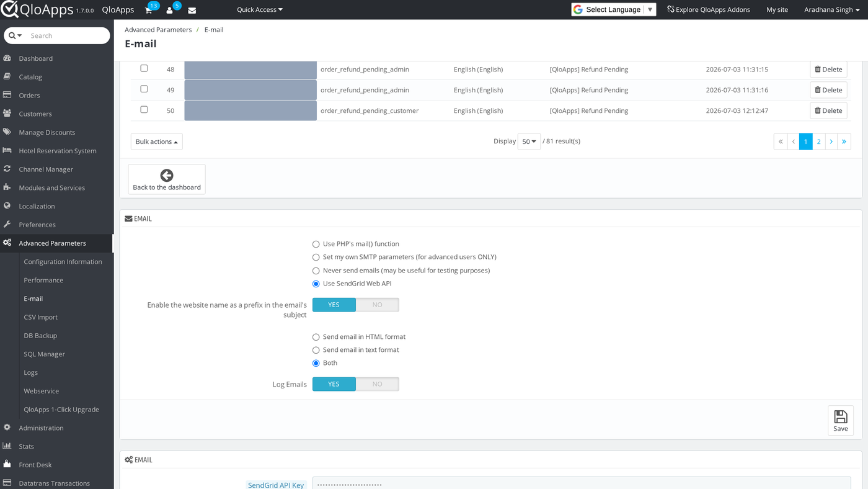This screenshot has width=868, height=489.
Task: Click the Manage Discounts tag icon
Action: coord(7,132)
